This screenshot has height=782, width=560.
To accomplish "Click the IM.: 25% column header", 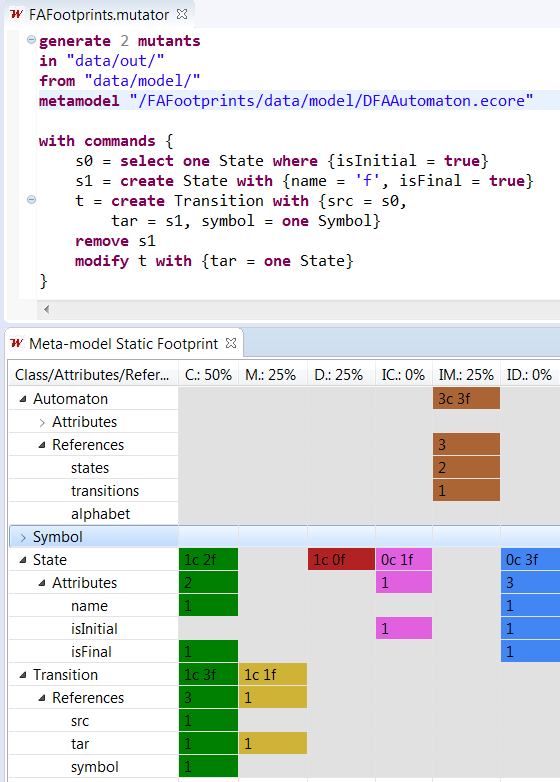I will (466, 375).
